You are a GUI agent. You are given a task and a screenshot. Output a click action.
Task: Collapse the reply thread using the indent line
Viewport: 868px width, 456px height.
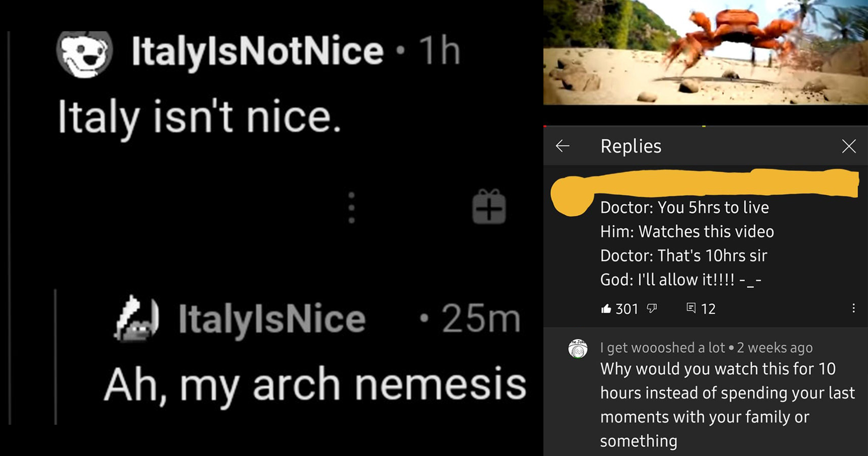pos(56,356)
